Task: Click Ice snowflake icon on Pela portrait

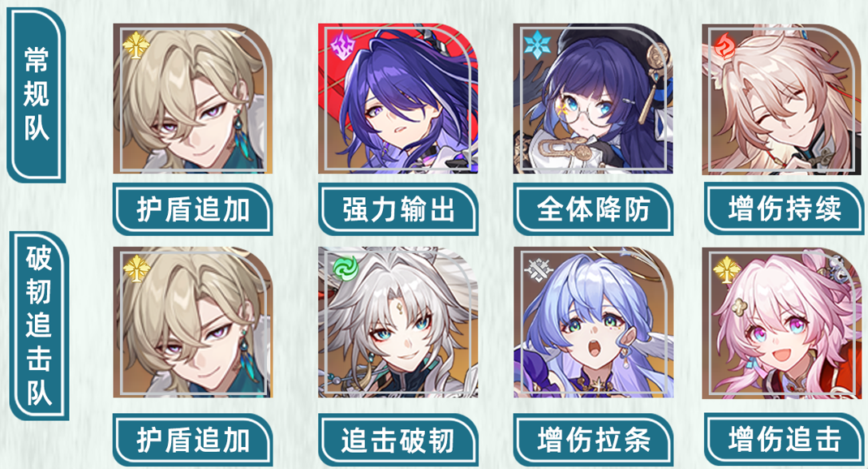Action: (536, 45)
